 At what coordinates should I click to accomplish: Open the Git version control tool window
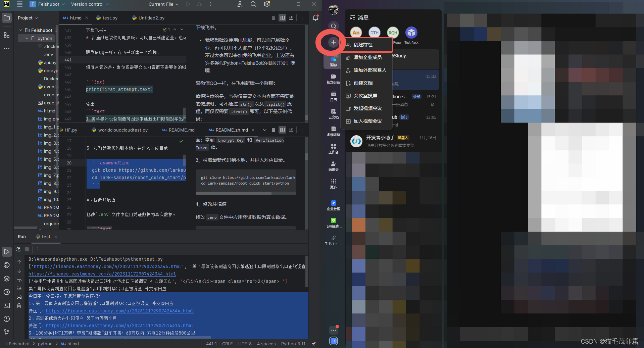tap(7, 332)
